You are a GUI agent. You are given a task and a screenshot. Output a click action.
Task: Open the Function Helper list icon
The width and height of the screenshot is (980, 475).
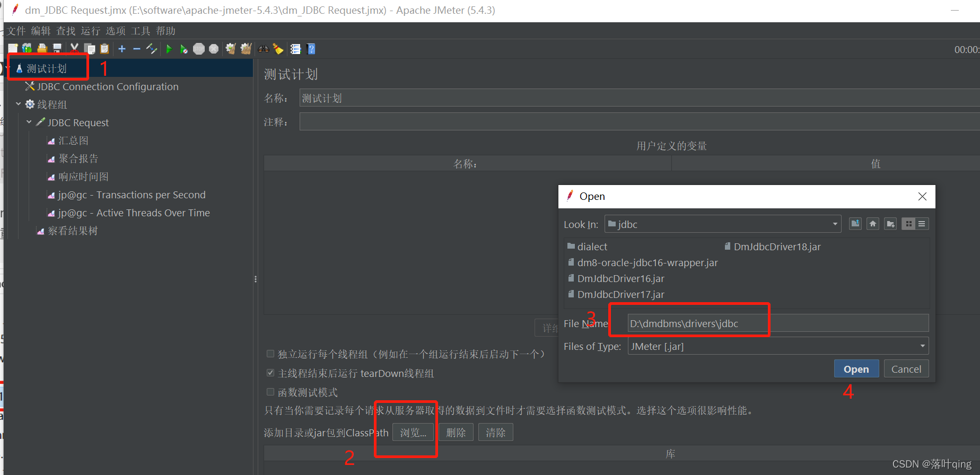point(295,49)
